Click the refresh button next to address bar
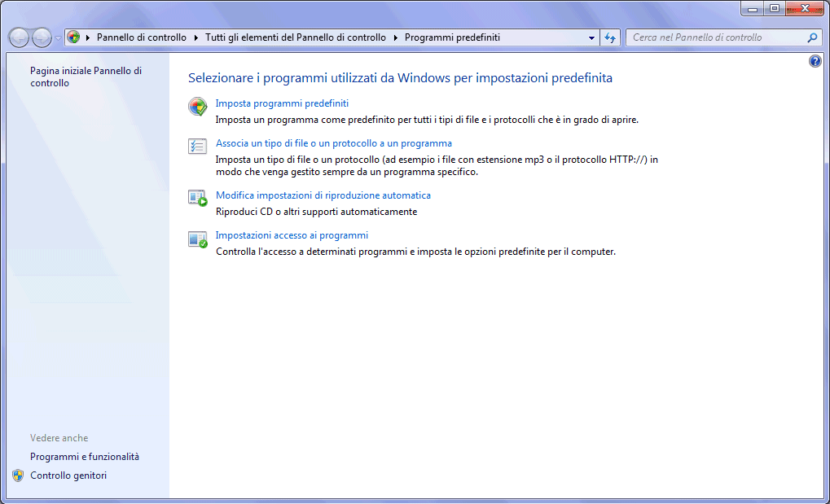 pos(610,37)
